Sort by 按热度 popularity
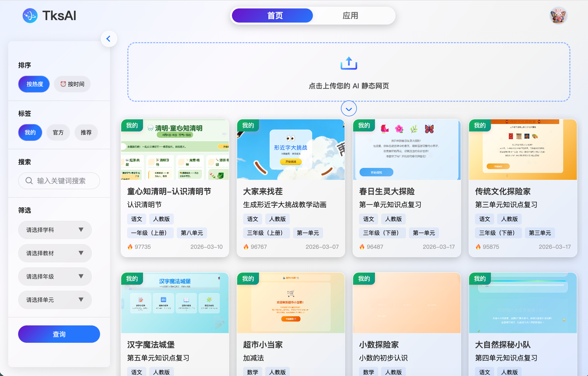Screen dimensions: 588x376 [34, 84]
